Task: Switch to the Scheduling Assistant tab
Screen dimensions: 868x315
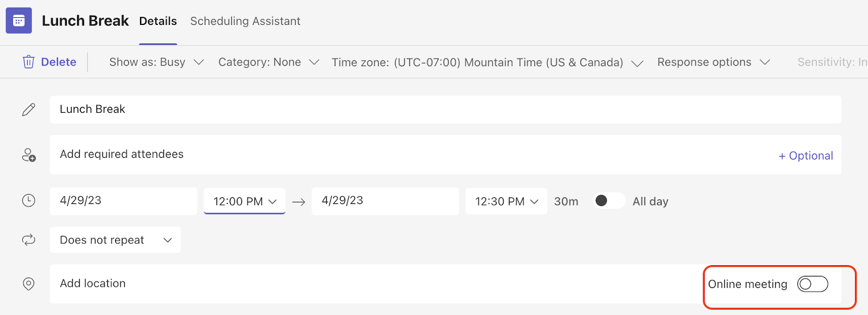Action: pos(245,21)
